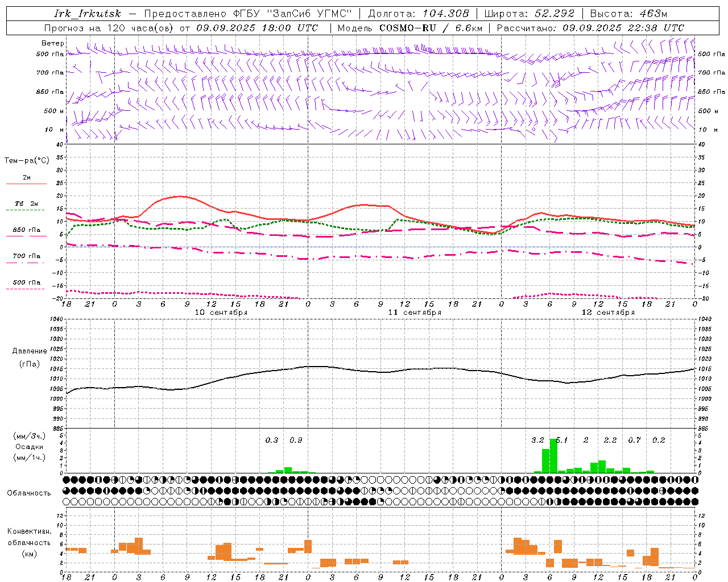Click the 0.7 precipitation total
The height and width of the screenshot is (582, 728).
(634, 440)
